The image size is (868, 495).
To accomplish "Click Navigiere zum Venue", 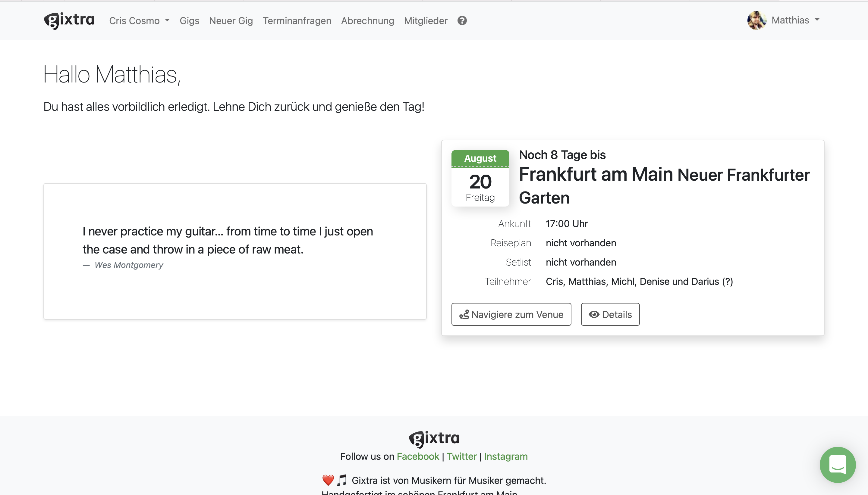I will [511, 314].
